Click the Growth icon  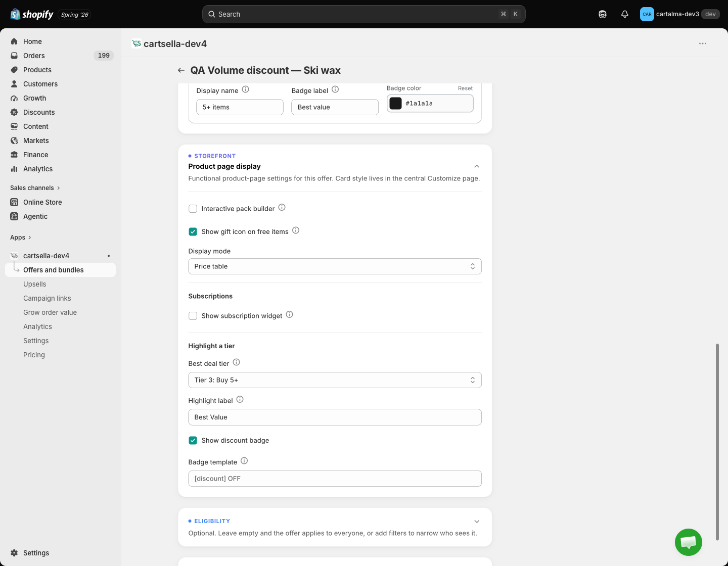(x=14, y=98)
